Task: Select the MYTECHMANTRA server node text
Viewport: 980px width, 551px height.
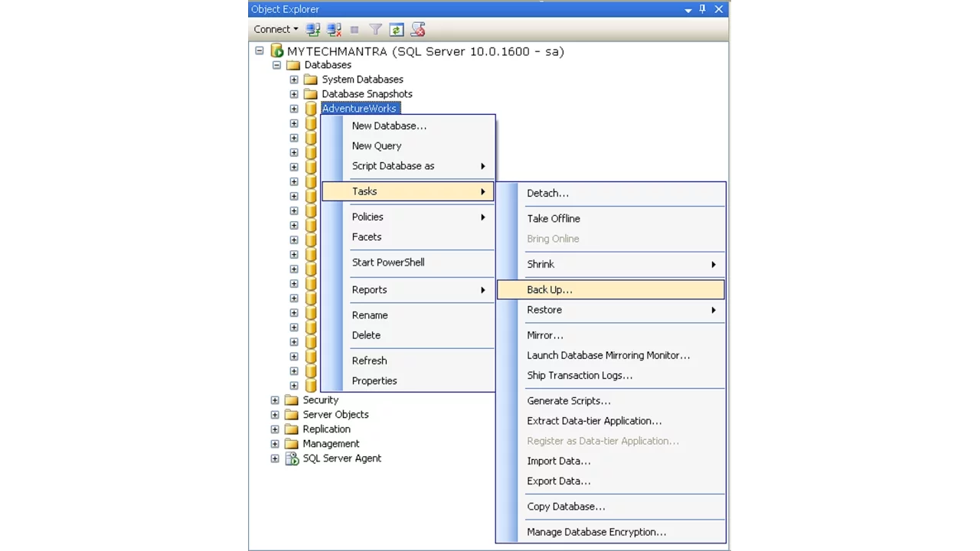Action: point(426,51)
